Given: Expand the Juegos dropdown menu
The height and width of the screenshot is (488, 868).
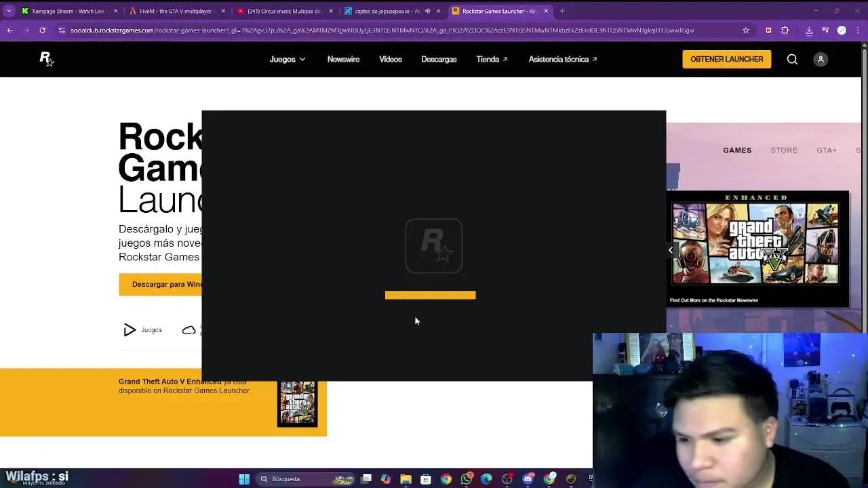Looking at the screenshot, I should [x=288, y=60].
